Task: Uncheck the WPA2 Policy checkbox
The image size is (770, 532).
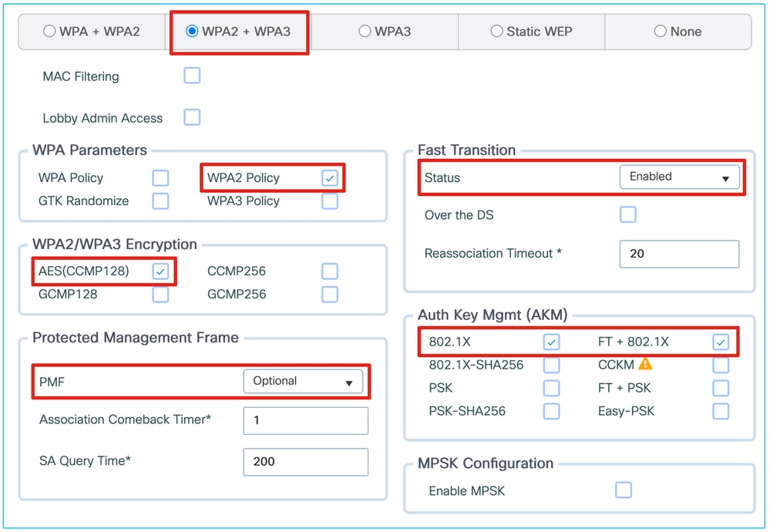Action: 330,178
